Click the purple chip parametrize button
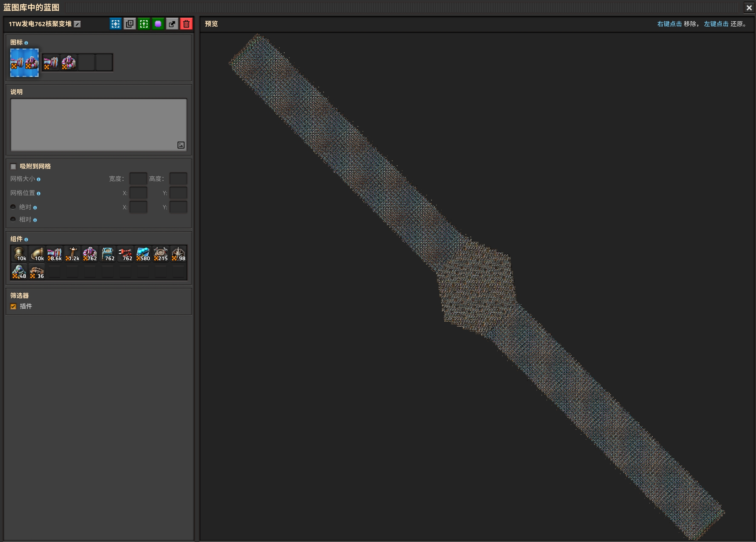This screenshot has width=756, height=542. 158,24
